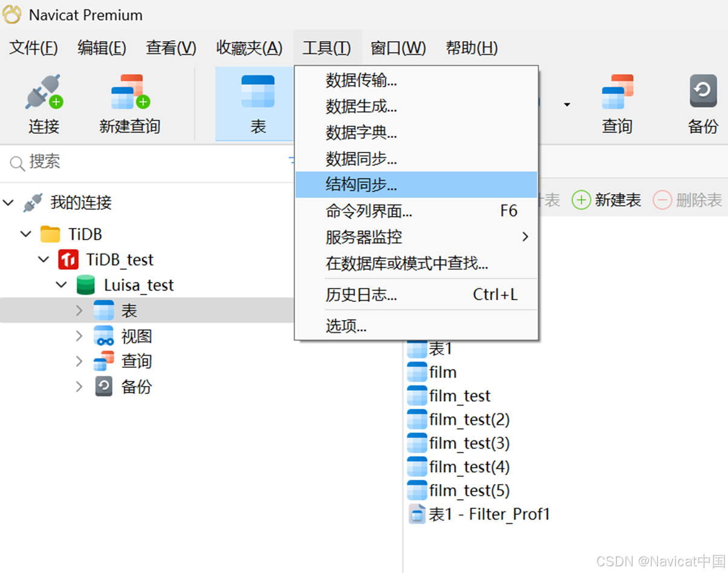Click the green plus icon for new table

581,200
